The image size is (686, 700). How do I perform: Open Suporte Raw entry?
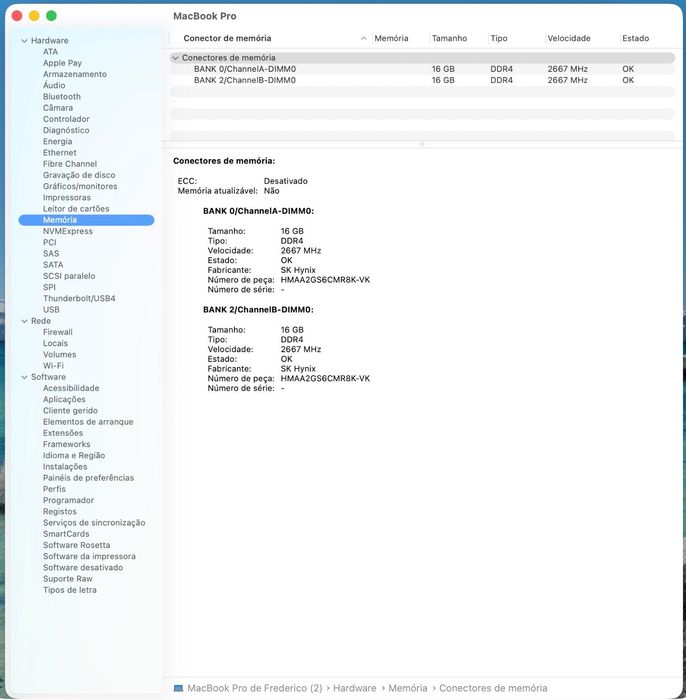[x=67, y=579]
